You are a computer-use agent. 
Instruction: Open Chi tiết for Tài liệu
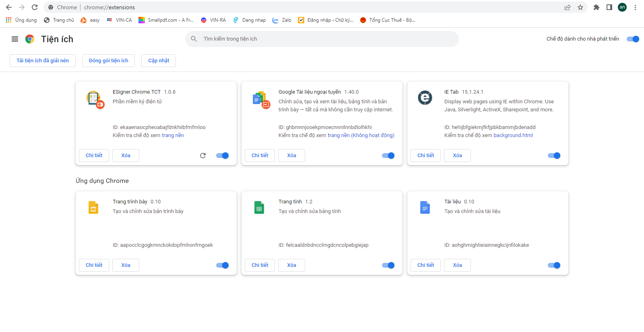(x=425, y=265)
